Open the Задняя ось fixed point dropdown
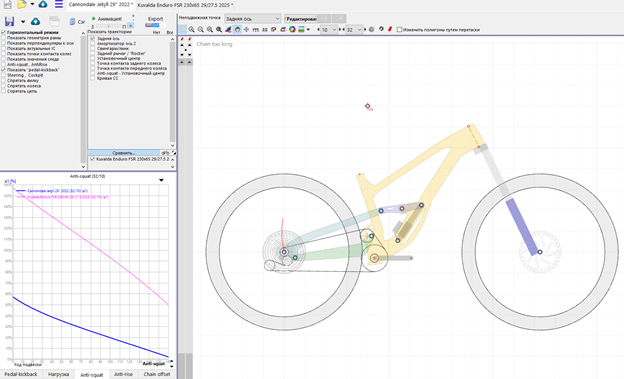The height and width of the screenshot is (379, 624). tap(252, 19)
